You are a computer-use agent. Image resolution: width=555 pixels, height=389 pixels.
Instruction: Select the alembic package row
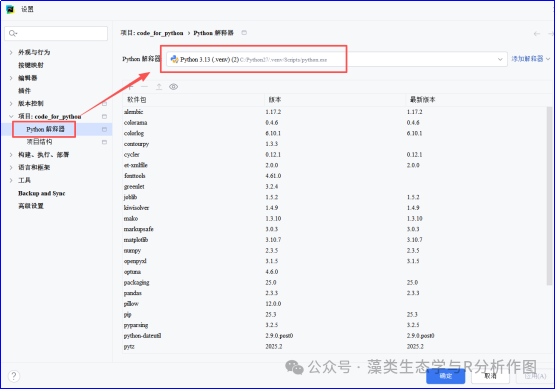334,112
